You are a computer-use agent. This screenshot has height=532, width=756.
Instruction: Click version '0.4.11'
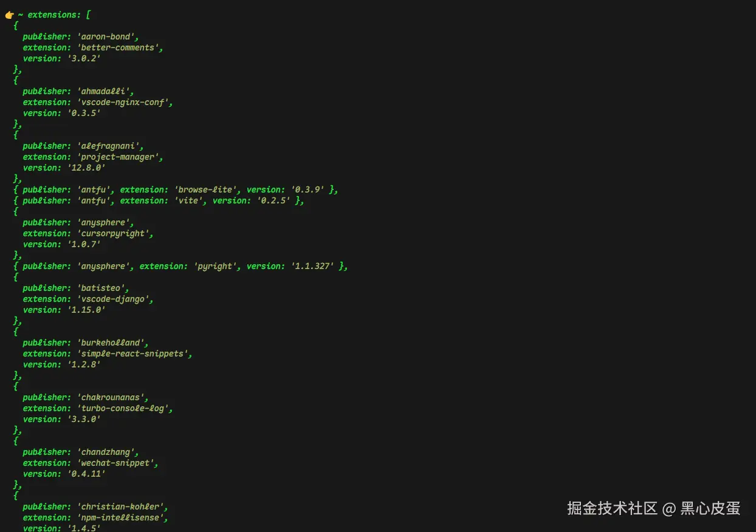pos(86,474)
